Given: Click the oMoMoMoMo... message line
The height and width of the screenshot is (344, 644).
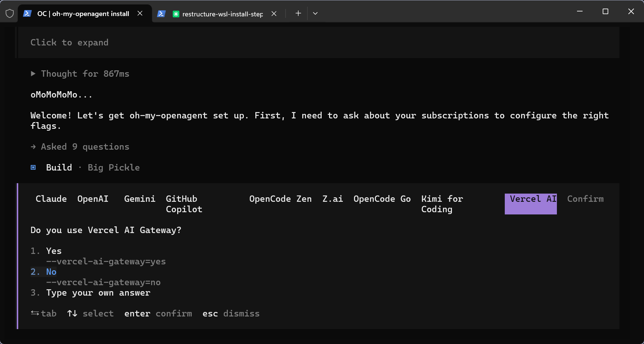Looking at the screenshot, I should tap(61, 95).
